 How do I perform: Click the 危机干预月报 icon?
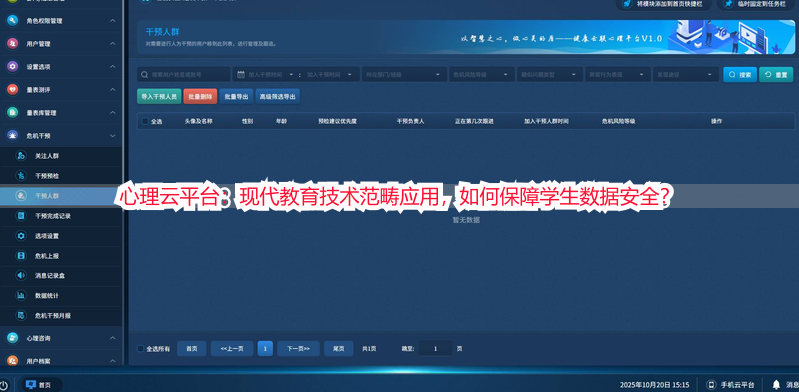pyautogui.click(x=21, y=316)
